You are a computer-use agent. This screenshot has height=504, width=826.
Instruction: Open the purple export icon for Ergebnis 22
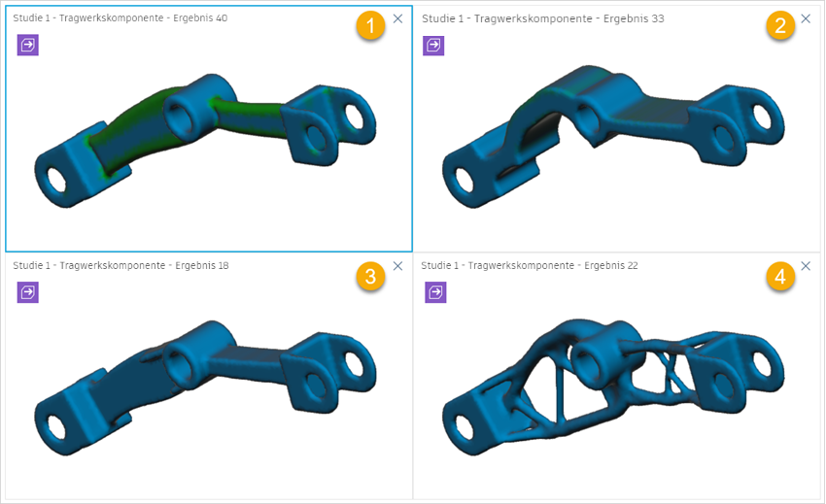click(x=435, y=291)
